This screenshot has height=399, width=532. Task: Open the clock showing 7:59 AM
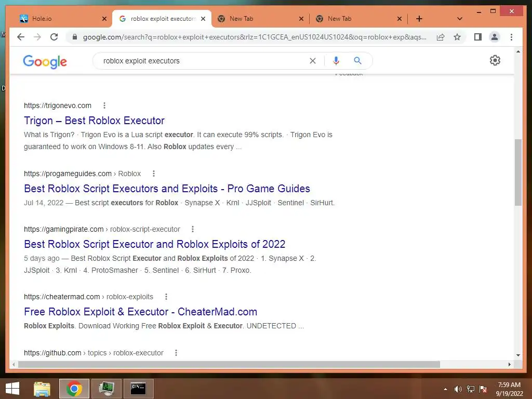tap(509, 389)
